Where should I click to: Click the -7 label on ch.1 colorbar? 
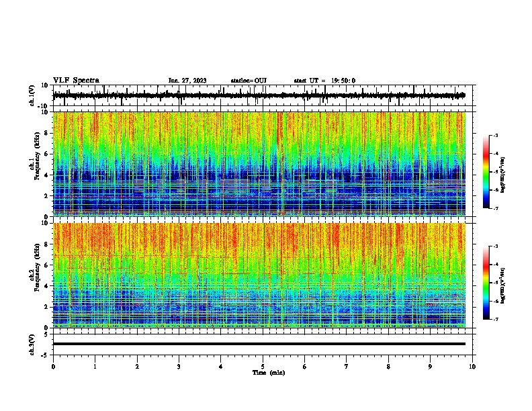pos(495,208)
